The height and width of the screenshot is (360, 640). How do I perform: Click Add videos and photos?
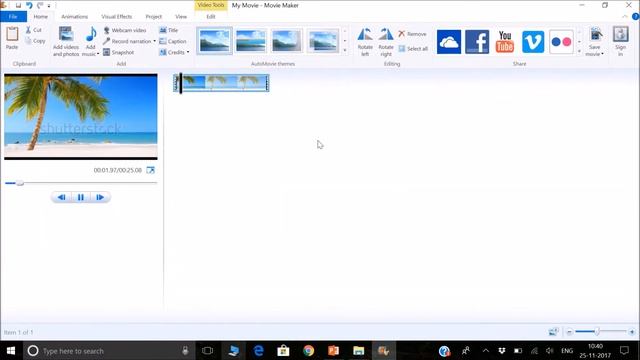(x=66, y=41)
